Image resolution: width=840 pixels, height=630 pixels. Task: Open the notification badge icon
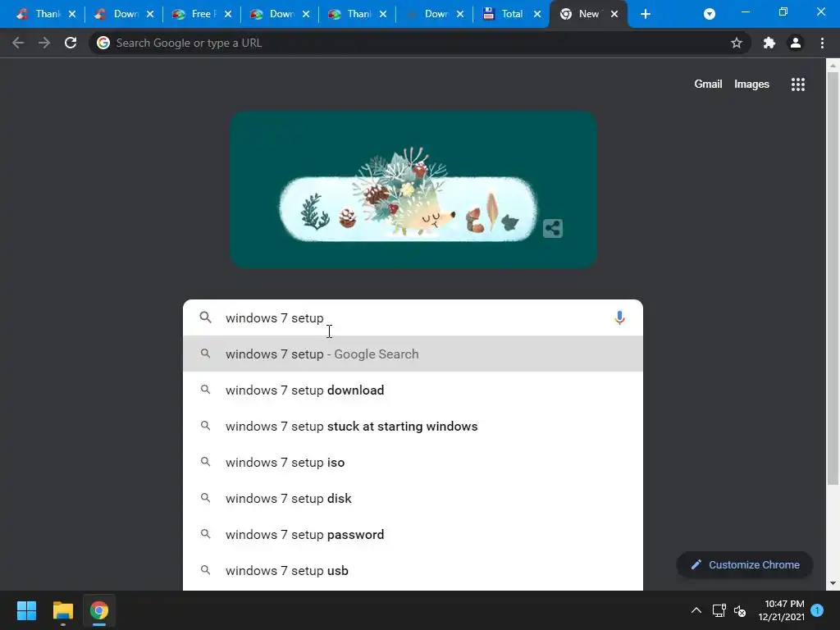pos(816,609)
